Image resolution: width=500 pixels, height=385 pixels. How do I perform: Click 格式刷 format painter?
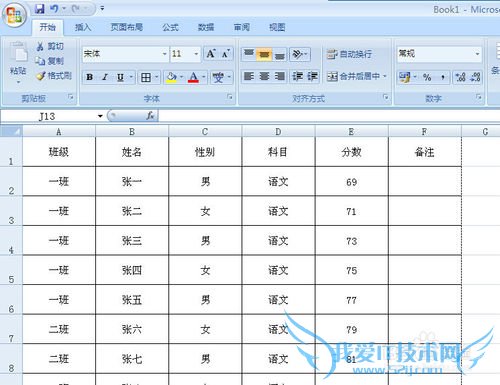click(x=54, y=76)
